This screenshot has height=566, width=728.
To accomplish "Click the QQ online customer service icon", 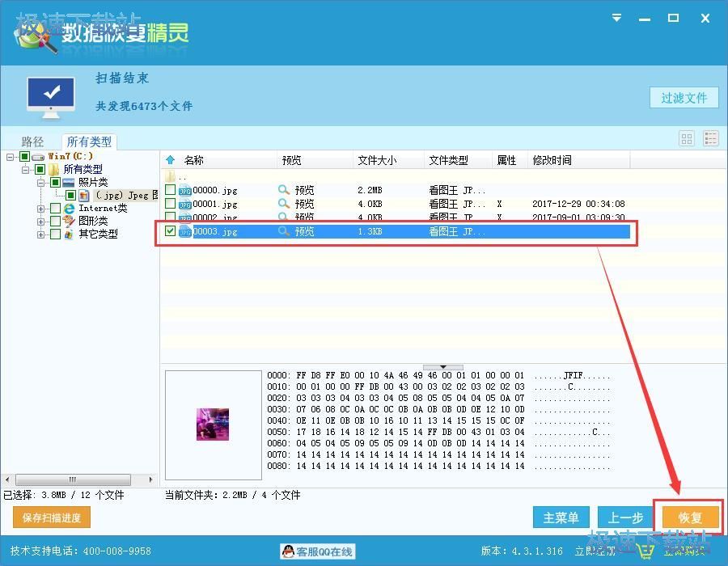I will pos(288,551).
